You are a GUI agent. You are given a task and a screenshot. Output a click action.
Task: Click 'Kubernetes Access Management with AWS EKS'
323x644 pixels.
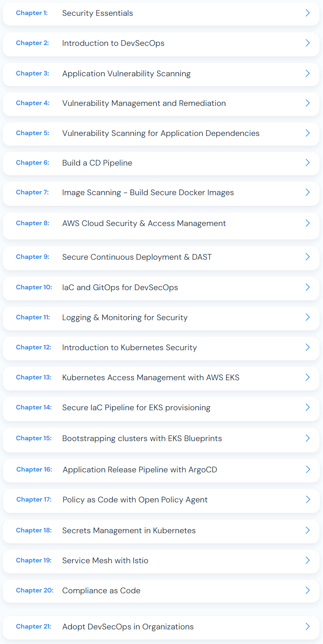tap(151, 377)
